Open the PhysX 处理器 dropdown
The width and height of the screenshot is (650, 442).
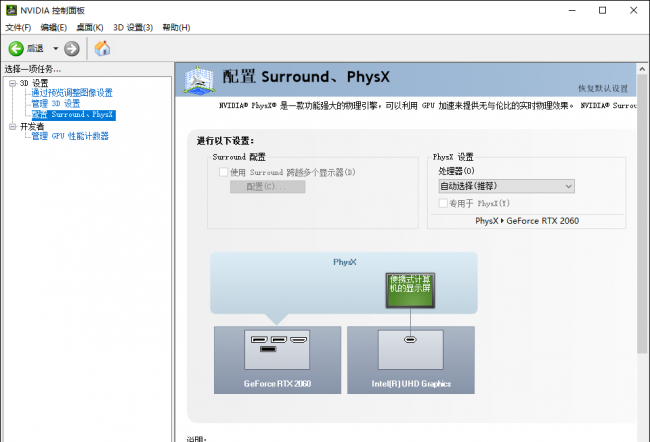click(506, 186)
